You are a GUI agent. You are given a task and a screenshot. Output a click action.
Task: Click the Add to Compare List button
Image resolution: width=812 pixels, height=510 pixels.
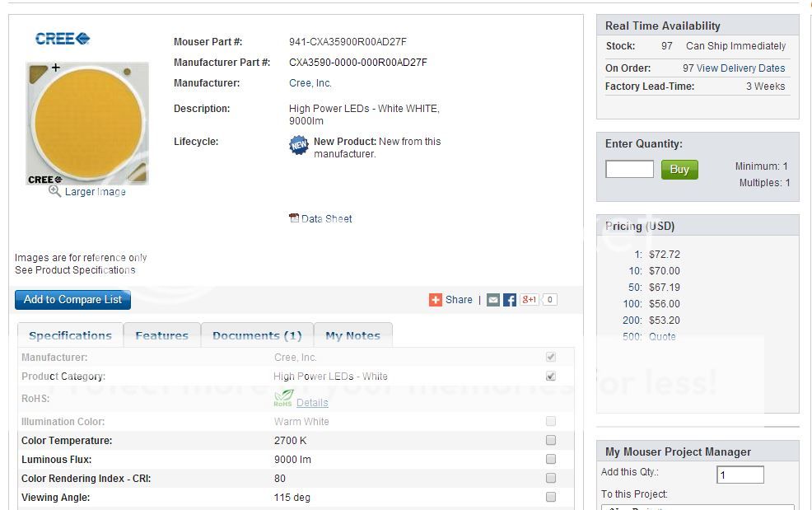click(x=72, y=300)
